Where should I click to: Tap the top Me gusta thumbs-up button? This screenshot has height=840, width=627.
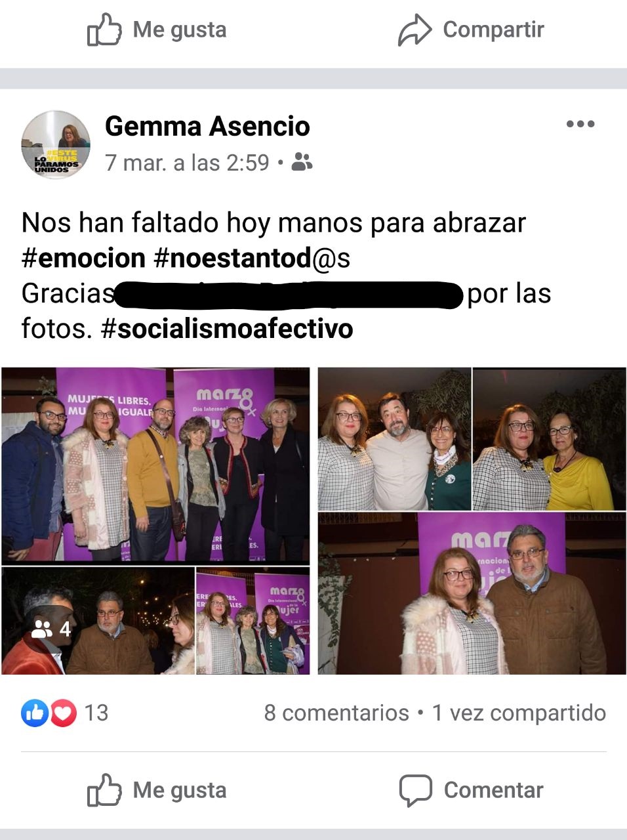[157, 30]
